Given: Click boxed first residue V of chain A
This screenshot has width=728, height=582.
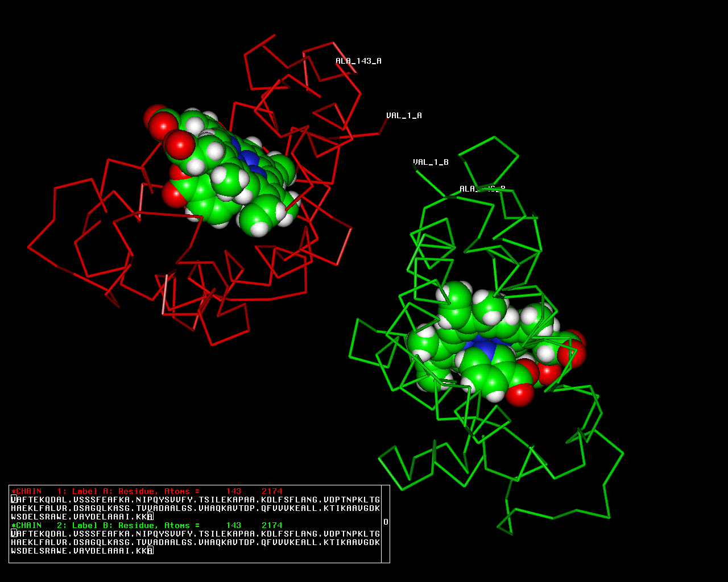Looking at the screenshot, I should click(x=14, y=500).
